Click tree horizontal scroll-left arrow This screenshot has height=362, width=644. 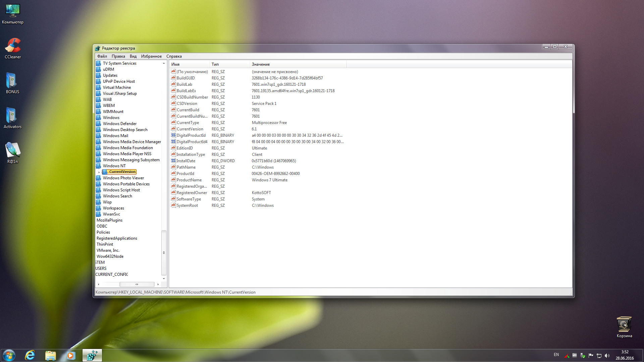coord(98,284)
